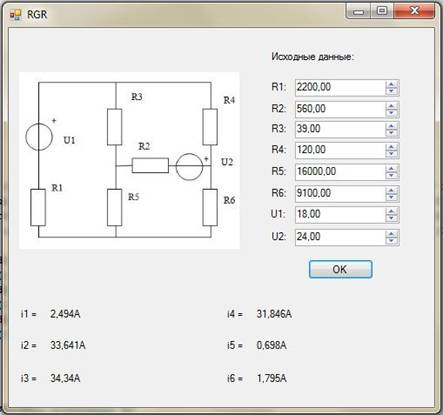Decrease R3 value with down arrow

pos(391,133)
